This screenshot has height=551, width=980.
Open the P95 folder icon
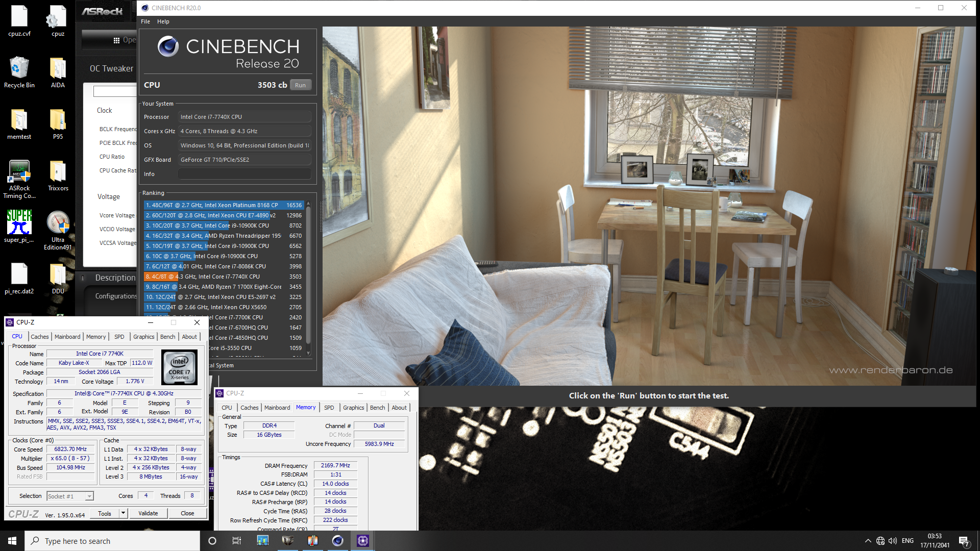pyautogui.click(x=58, y=123)
